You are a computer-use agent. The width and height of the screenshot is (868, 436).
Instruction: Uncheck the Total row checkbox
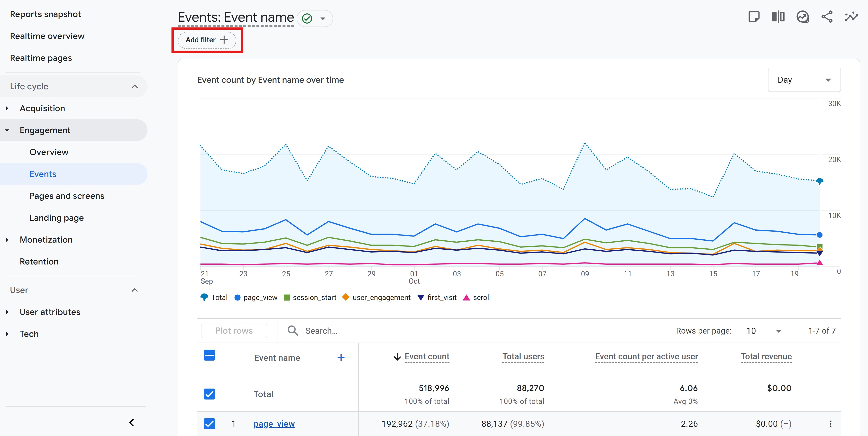[209, 394]
